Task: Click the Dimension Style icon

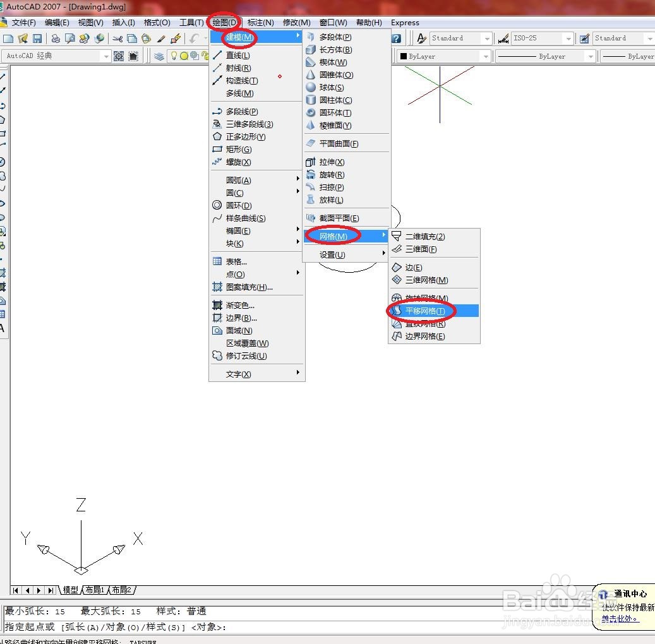Action: [503, 39]
